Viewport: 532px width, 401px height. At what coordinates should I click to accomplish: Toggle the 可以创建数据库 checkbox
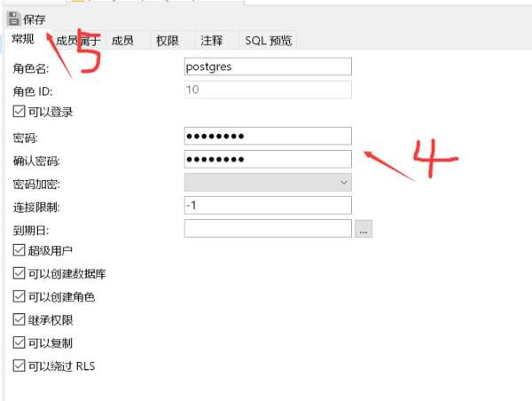click(19, 273)
